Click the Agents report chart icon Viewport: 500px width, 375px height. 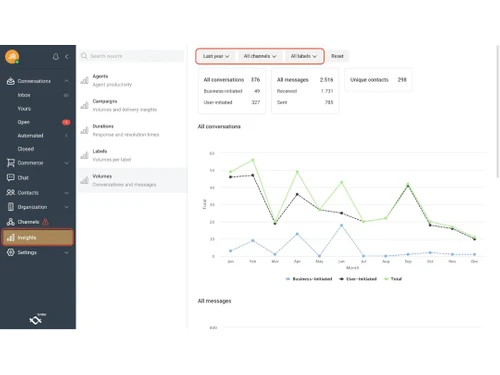(84, 81)
